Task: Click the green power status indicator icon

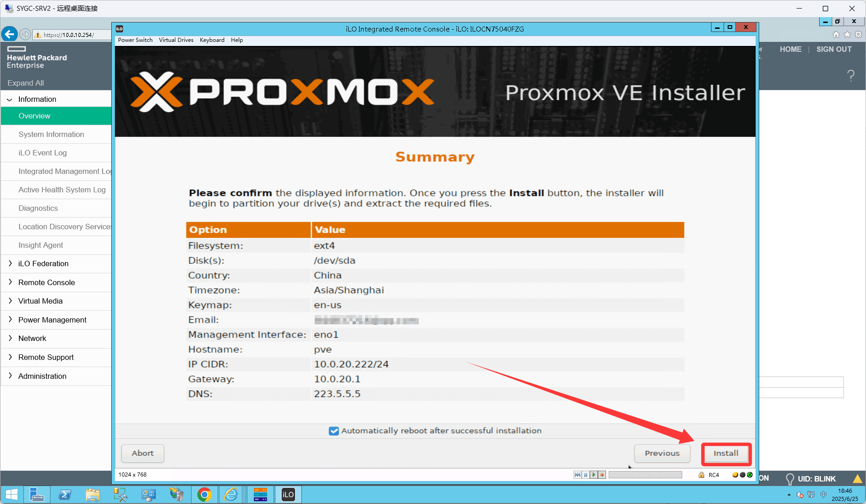Action: click(750, 475)
